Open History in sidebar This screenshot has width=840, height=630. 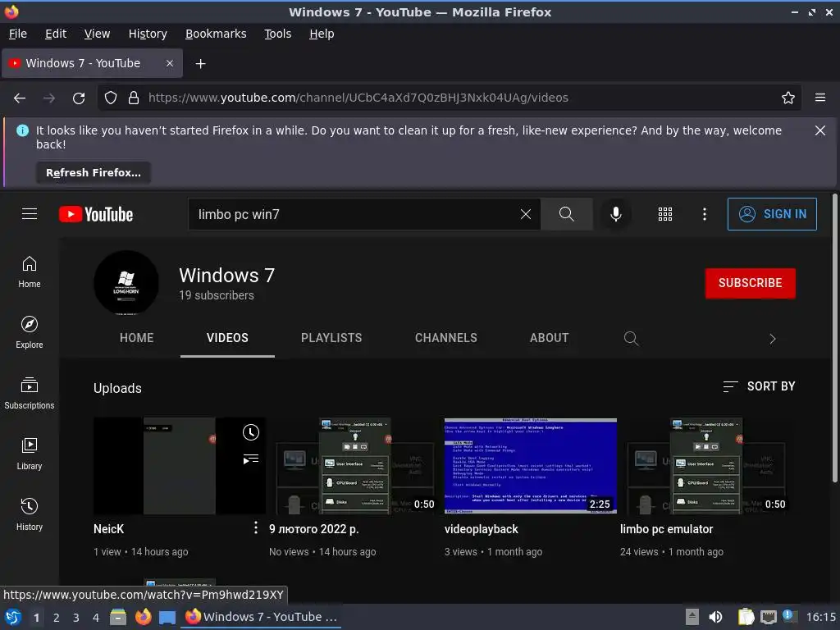pos(30,514)
